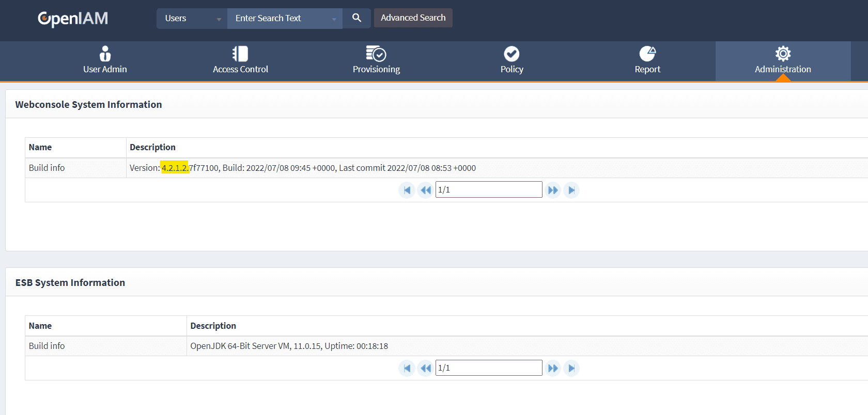Screen dimensions: 868x415
Task: Go to first page in Webconsole table
Action: (407, 190)
